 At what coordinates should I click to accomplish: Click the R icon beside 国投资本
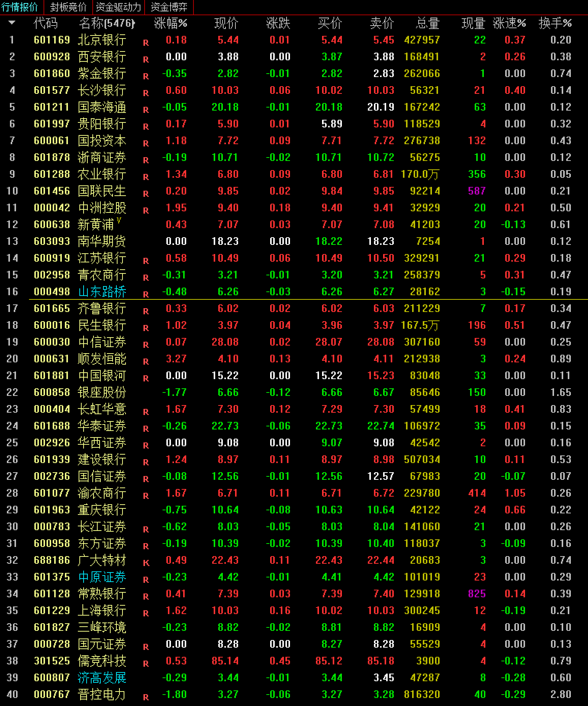146,143
